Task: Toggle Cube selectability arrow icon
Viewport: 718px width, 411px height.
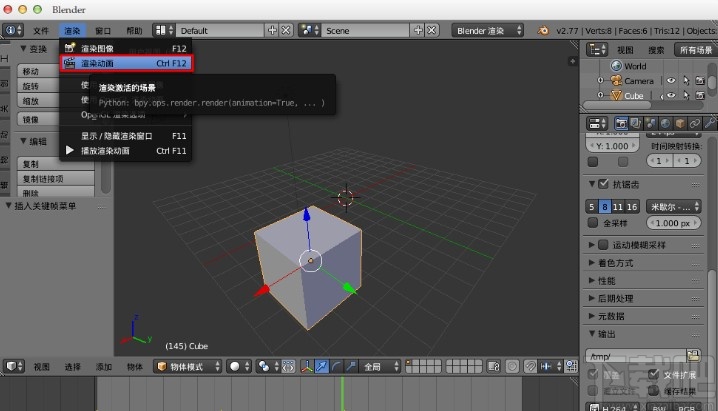Action: click(686, 95)
